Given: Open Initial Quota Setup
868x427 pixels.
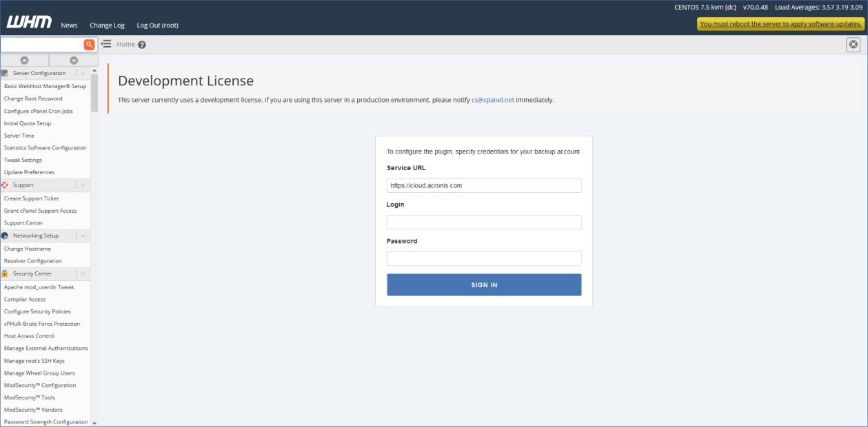Looking at the screenshot, I should (x=28, y=123).
